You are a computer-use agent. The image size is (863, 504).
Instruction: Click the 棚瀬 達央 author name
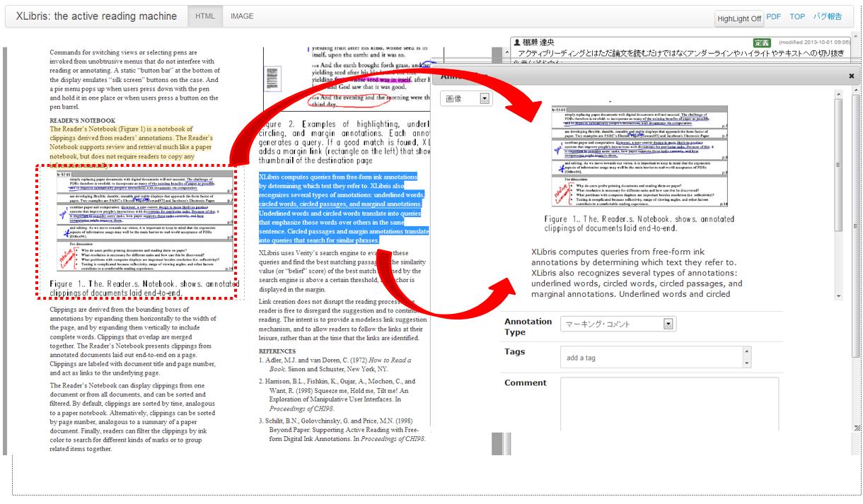538,42
